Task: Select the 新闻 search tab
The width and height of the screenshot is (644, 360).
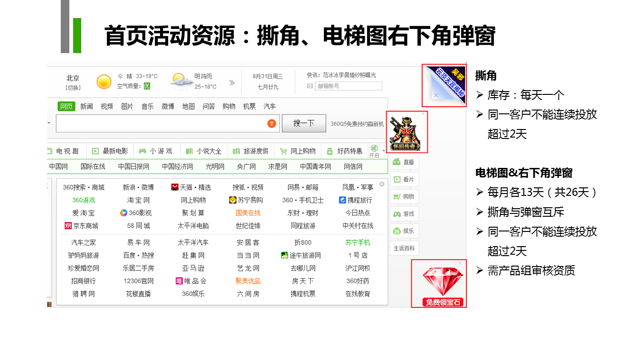Action: (86, 106)
